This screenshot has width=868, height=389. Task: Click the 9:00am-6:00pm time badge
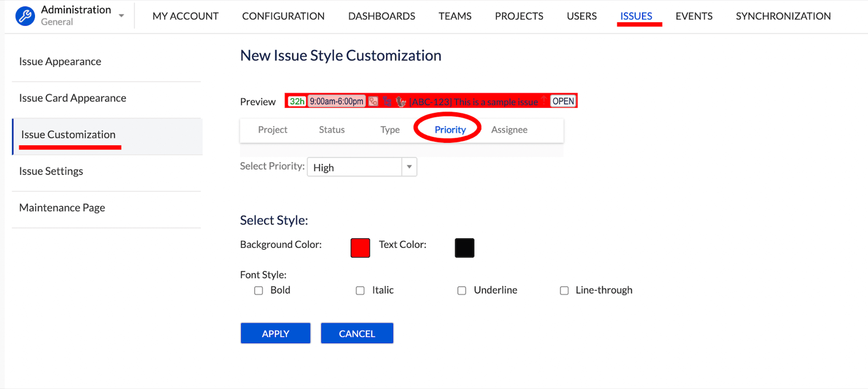[336, 101]
